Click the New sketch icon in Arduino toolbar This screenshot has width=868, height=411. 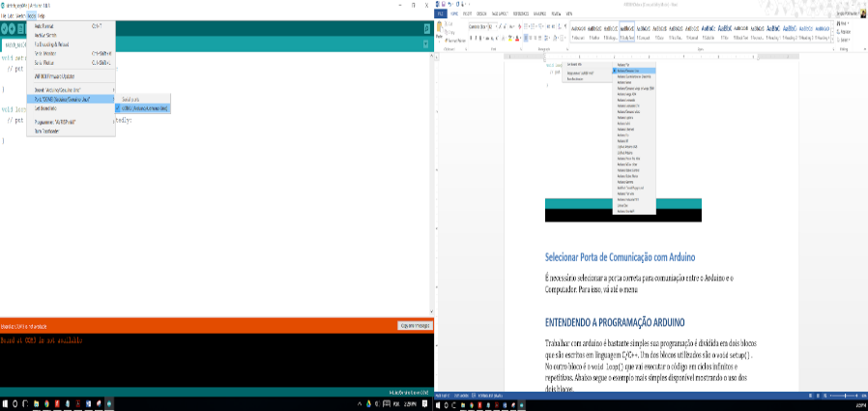pyautogui.click(x=20, y=29)
